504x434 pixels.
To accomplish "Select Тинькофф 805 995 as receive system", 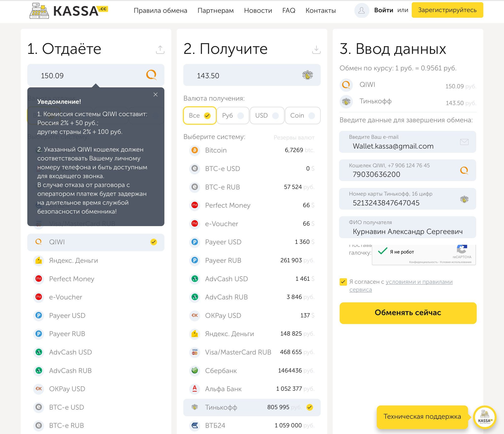I will coord(252,407).
